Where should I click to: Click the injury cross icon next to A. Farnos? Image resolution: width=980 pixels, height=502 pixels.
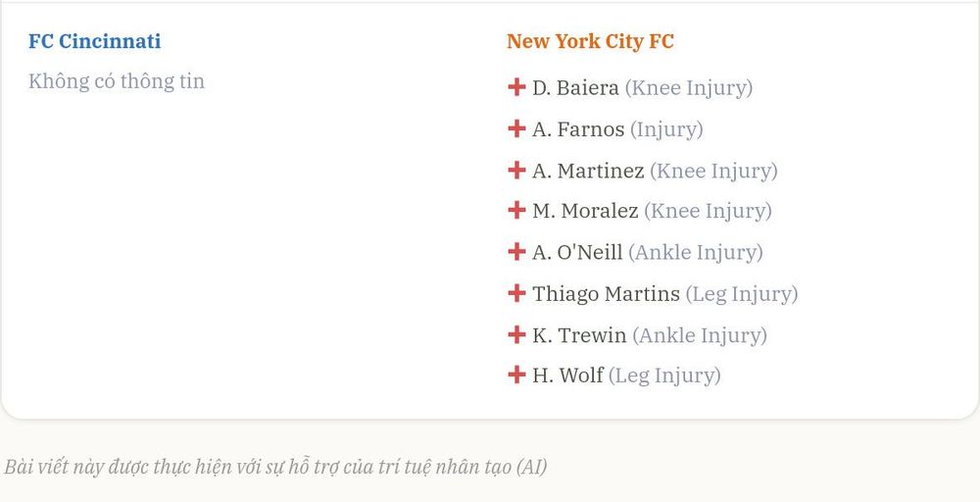(x=516, y=128)
